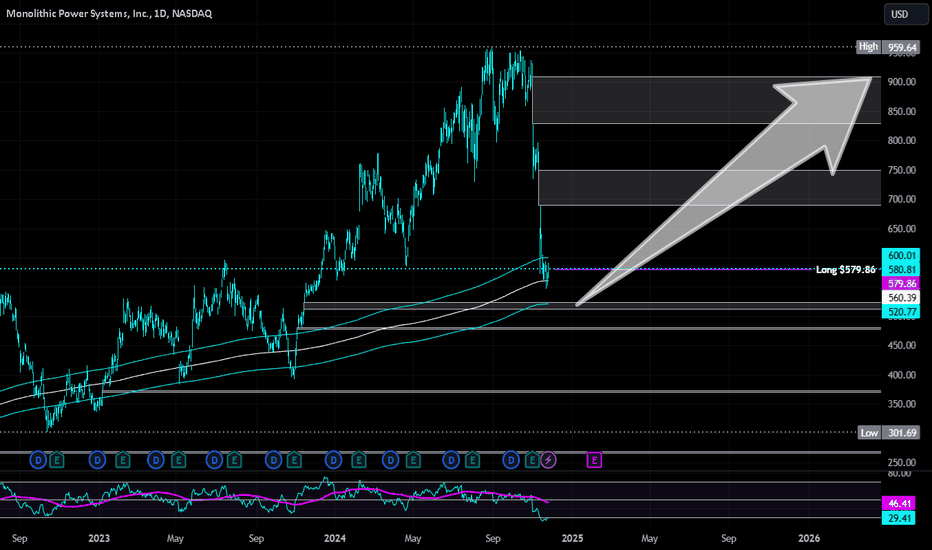932x550 pixels.
Task: Select the Long $579.86 price label
Action: tap(845, 269)
